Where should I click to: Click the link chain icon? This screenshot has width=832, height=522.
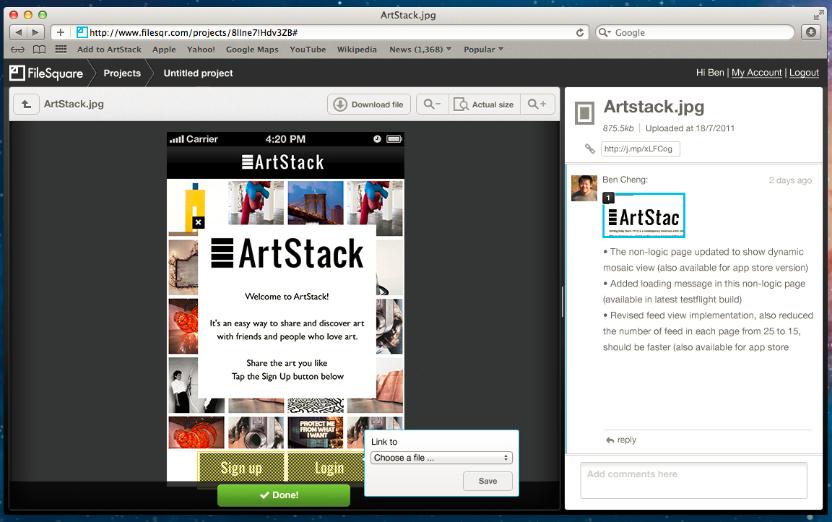(590, 149)
